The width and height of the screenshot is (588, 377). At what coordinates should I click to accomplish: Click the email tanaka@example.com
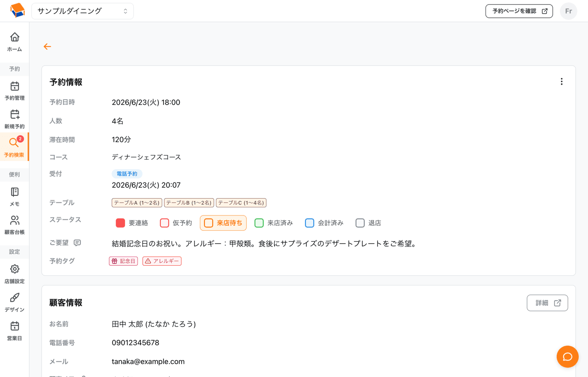pos(148,362)
